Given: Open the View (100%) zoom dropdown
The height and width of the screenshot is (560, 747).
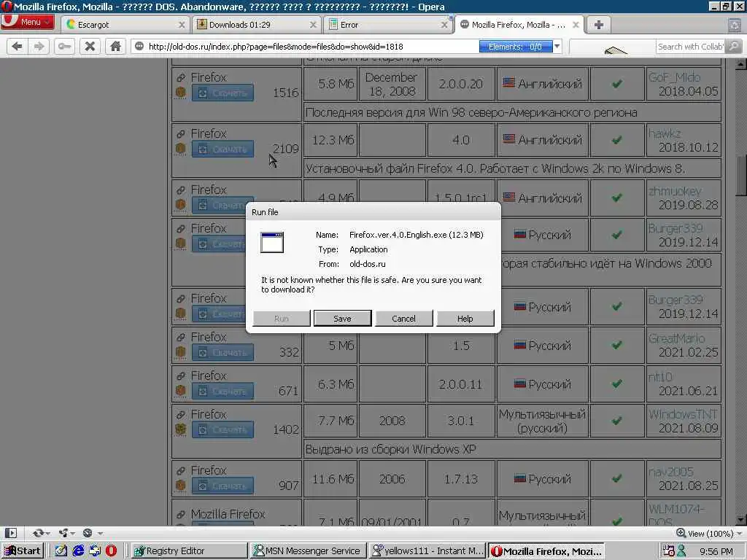Looking at the screenshot, I should point(709,533).
